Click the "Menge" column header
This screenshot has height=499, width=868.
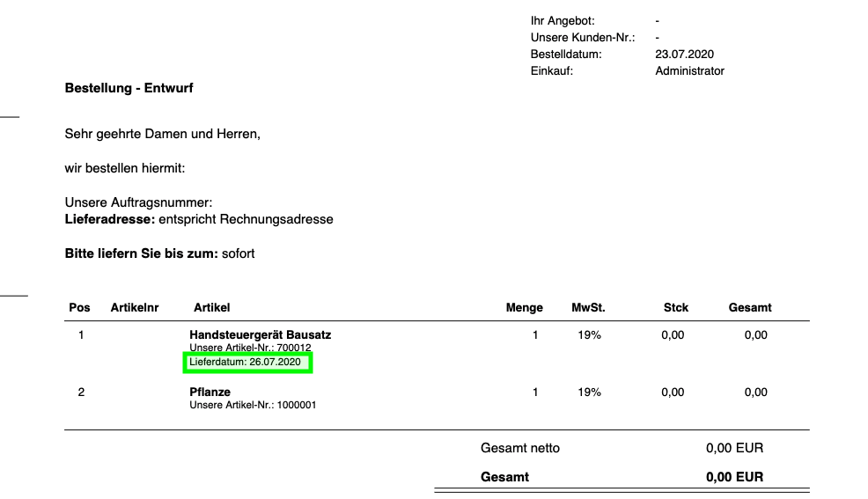coord(524,308)
